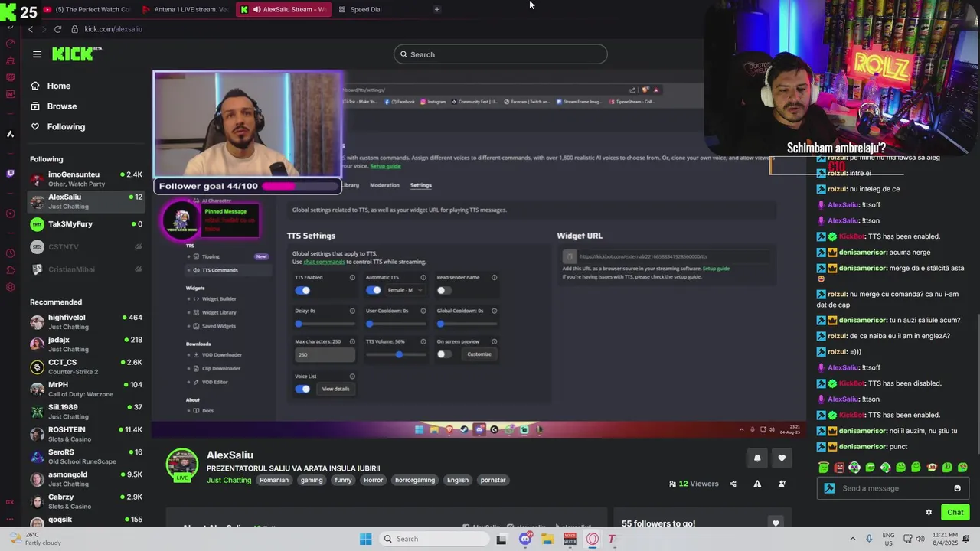Screen dimensions: 980x551
Task: Open chat settings gear
Action: tap(929, 512)
